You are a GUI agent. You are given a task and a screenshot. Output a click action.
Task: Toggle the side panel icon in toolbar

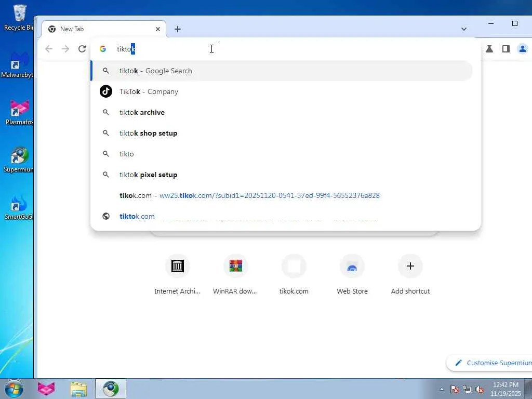click(506, 49)
